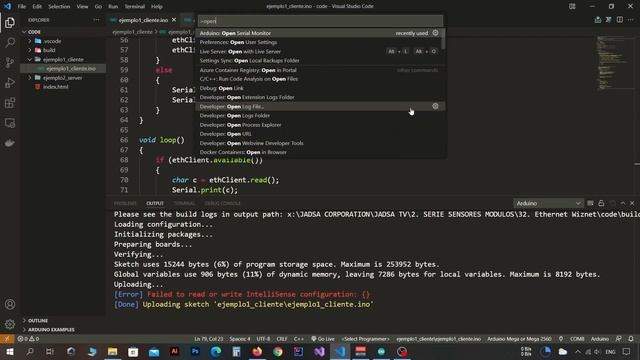Open the Windows Start menu
The width and height of the screenshot is (640, 360).
[9, 351]
